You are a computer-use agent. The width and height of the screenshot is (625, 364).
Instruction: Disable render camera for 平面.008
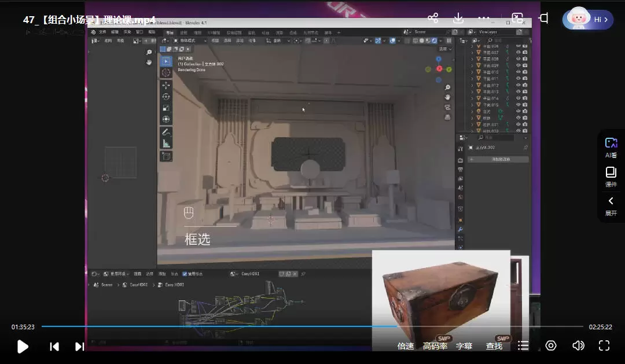click(525, 58)
